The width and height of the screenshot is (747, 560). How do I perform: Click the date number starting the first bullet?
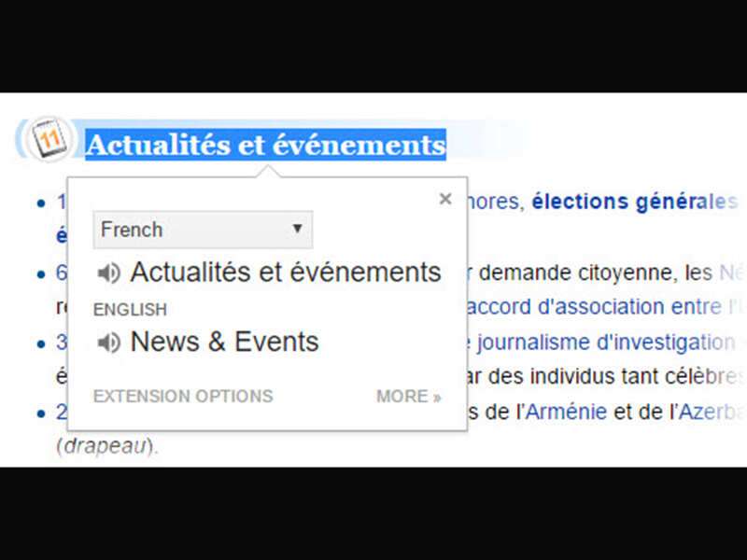click(61, 202)
